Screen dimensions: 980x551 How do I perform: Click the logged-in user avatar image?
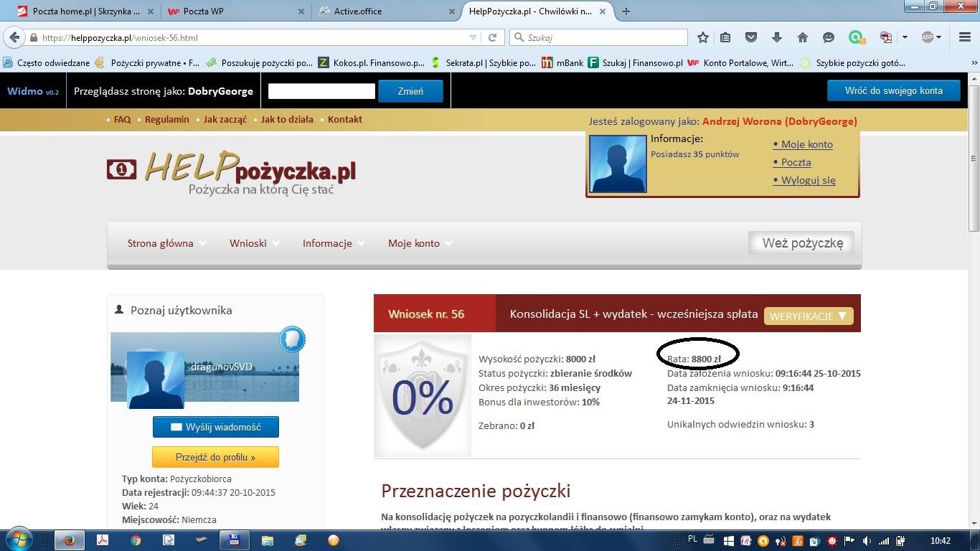coord(618,164)
